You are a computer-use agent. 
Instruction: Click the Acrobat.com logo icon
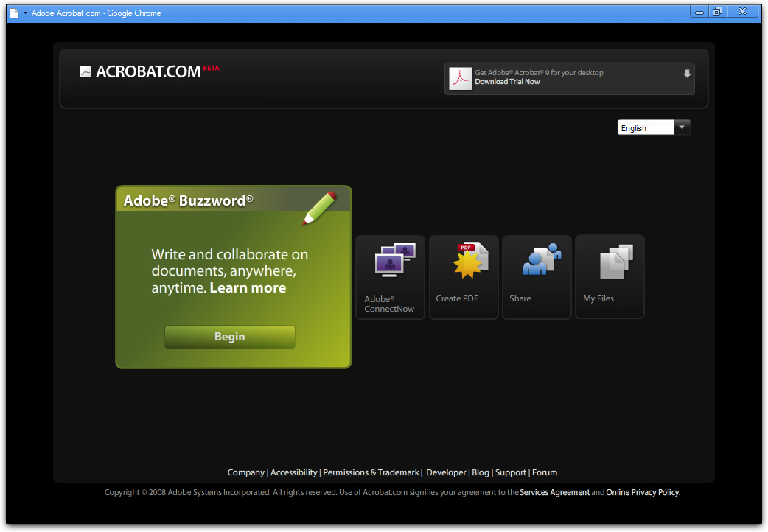tap(85, 71)
